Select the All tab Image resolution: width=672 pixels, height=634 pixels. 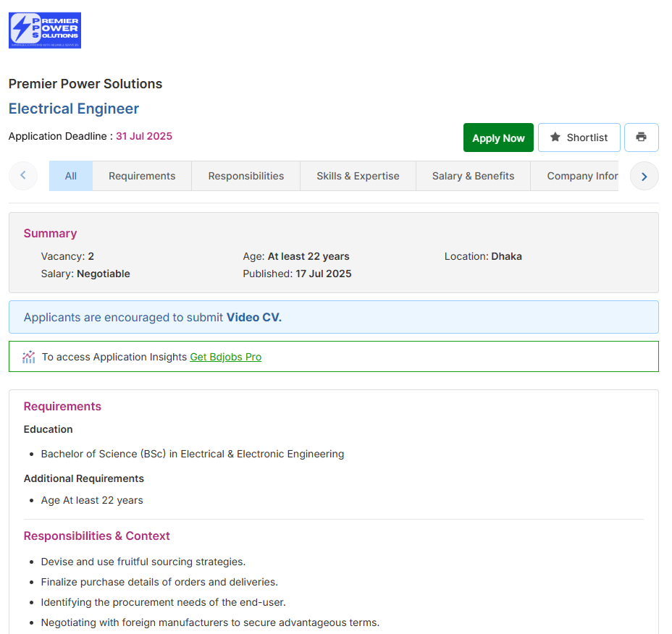click(71, 176)
